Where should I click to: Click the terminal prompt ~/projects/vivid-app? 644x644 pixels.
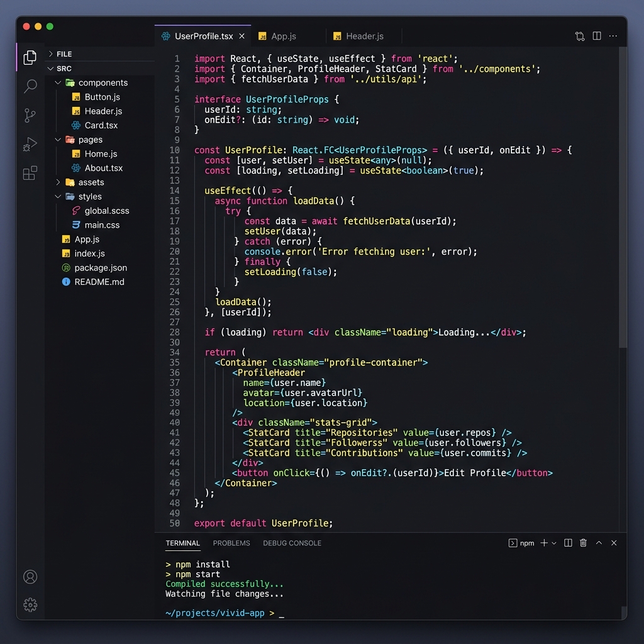pyautogui.click(x=215, y=613)
